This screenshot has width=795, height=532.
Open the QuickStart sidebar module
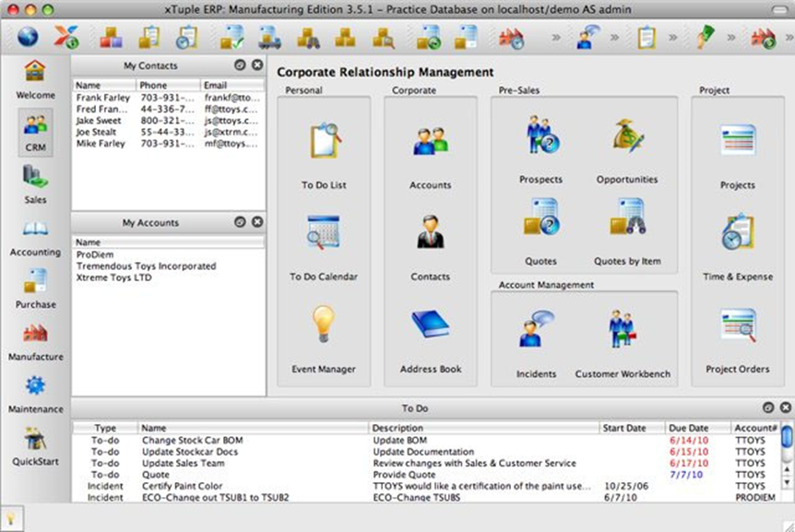(x=35, y=446)
